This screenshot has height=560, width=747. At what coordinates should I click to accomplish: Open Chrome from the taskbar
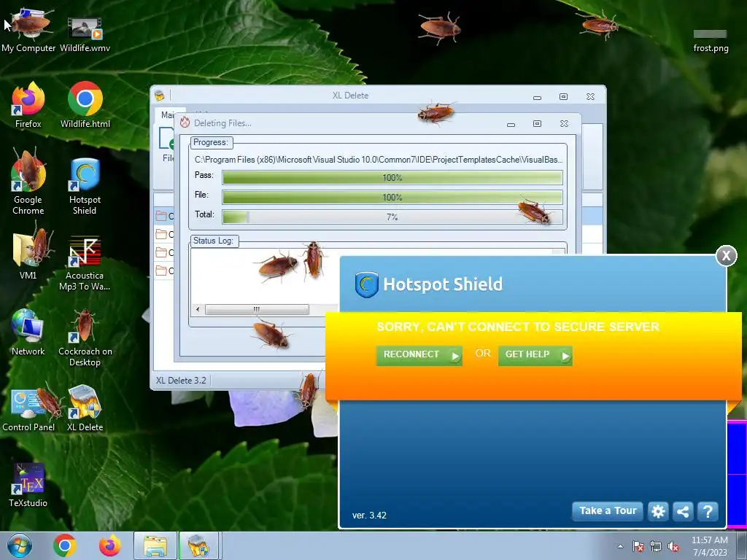coord(65,545)
